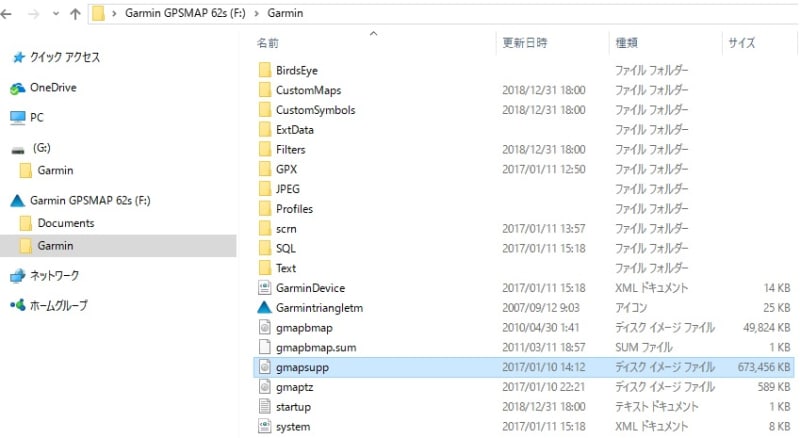Select the (G:) drive icon

tap(18, 149)
